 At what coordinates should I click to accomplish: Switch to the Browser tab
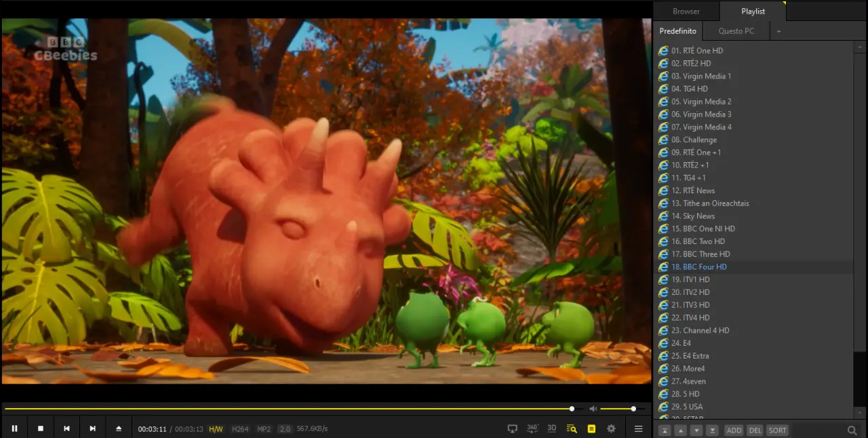tap(686, 11)
